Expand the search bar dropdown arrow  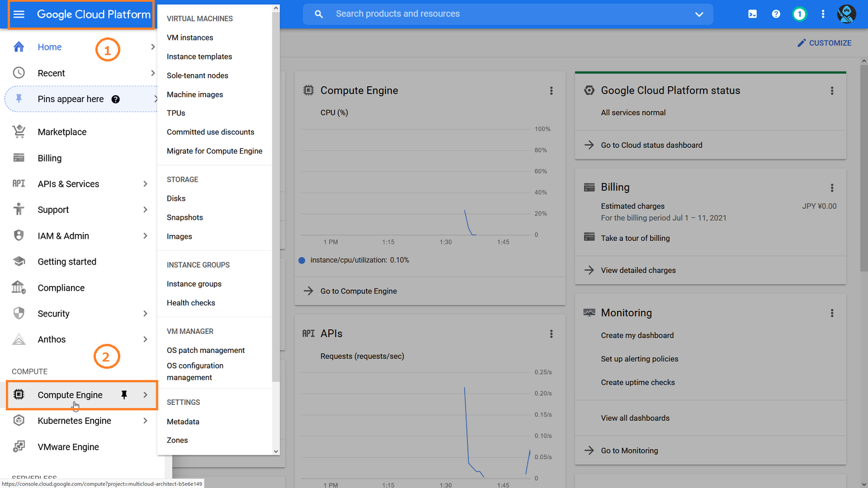coord(699,14)
